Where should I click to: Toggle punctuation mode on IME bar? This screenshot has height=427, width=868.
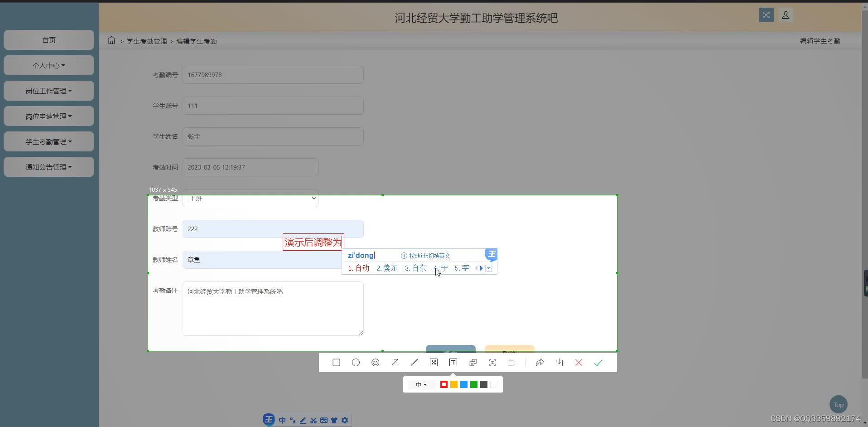pos(293,420)
